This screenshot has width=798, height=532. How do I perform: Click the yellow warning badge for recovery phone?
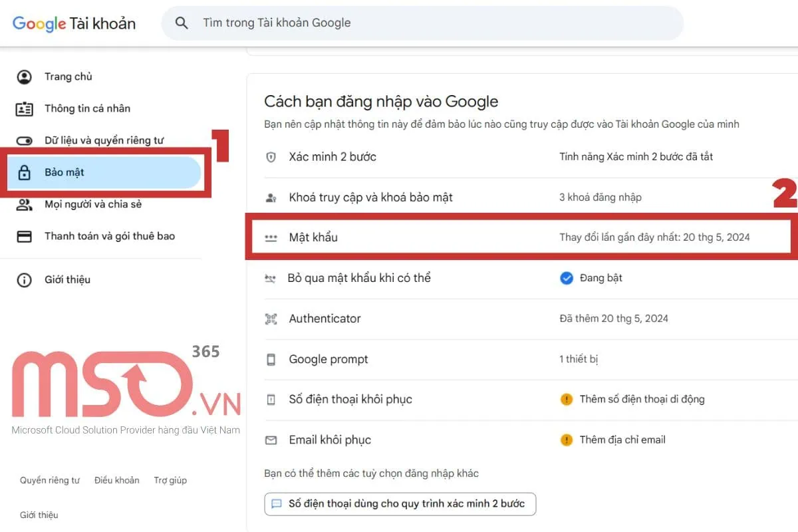(567, 399)
